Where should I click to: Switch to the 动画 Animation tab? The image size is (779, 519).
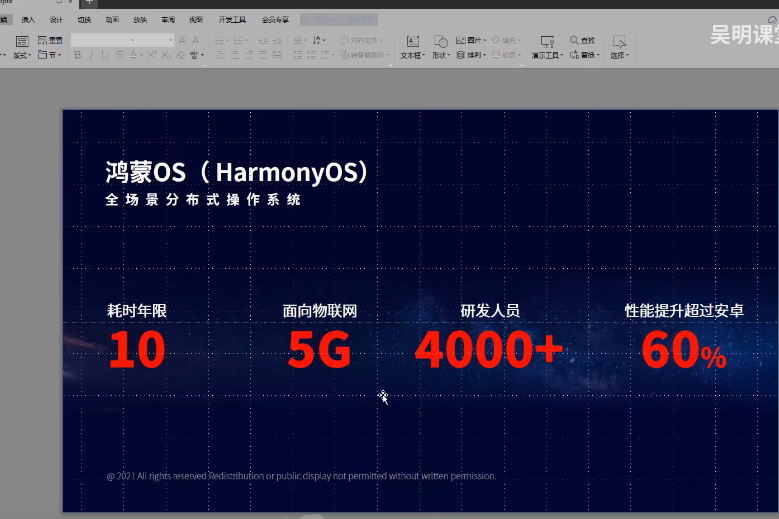pyautogui.click(x=112, y=20)
